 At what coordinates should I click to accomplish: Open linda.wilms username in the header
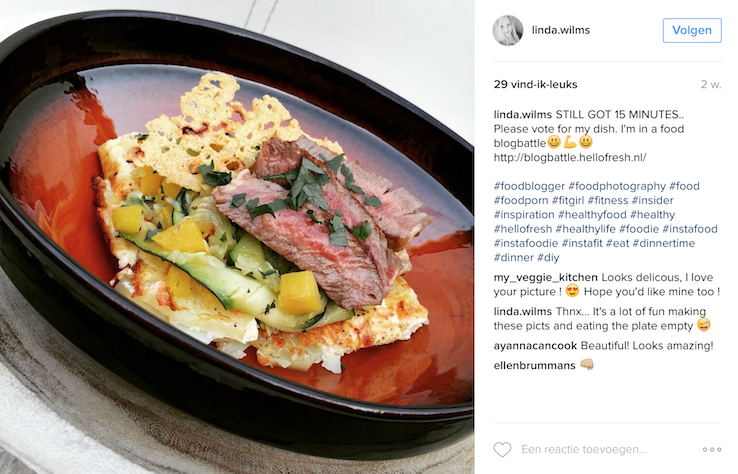click(x=561, y=30)
